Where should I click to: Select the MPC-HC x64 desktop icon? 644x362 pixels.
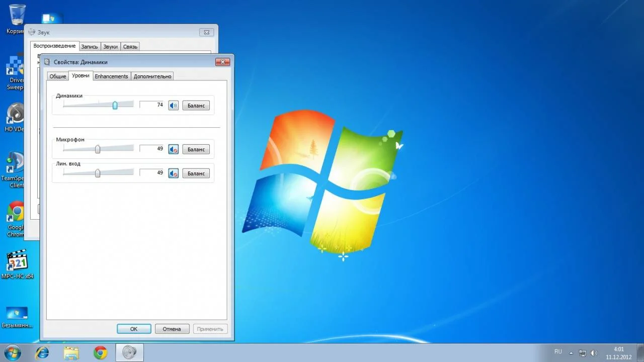tap(18, 264)
